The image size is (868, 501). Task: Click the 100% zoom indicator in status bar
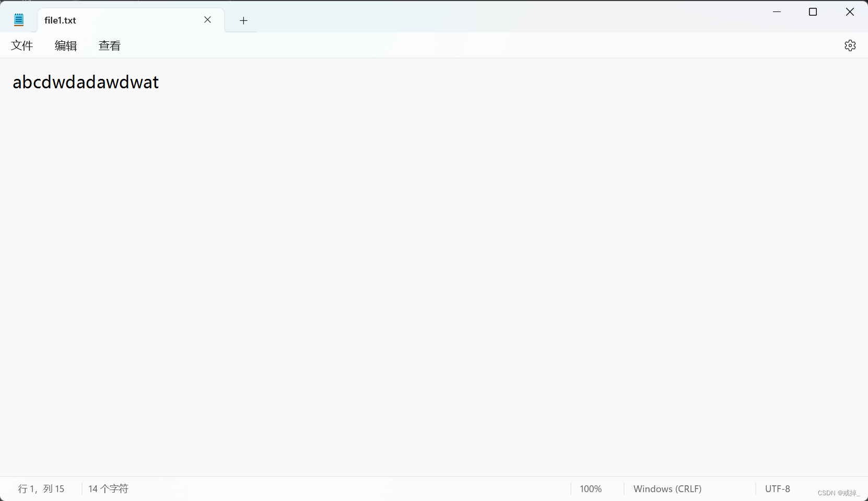point(590,488)
